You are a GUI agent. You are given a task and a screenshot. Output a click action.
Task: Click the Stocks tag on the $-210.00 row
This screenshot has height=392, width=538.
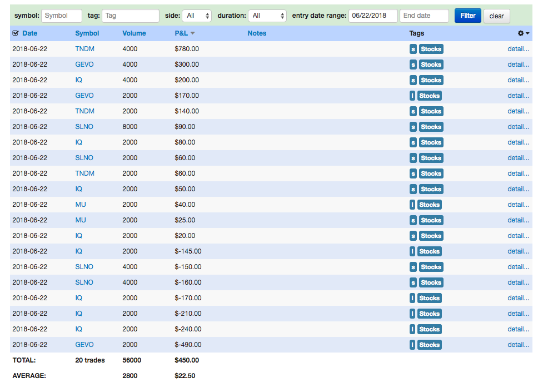click(x=429, y=314)
